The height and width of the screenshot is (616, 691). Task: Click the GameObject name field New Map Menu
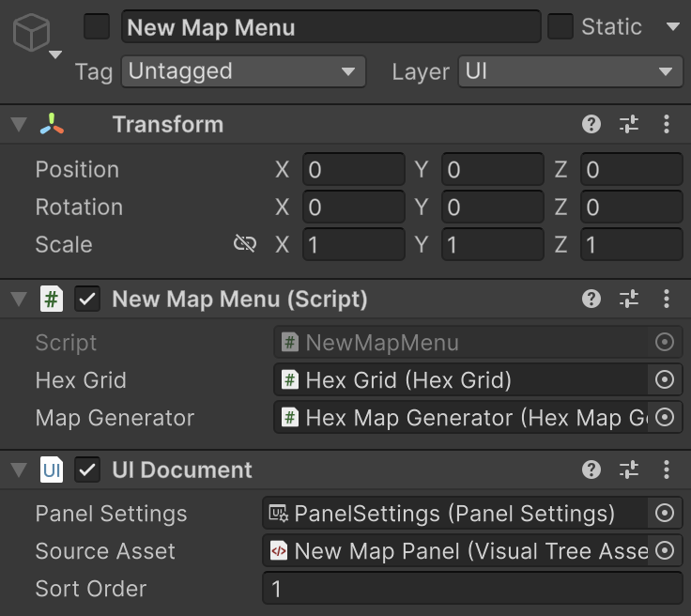pyautogui.click(x=330, y=27)
